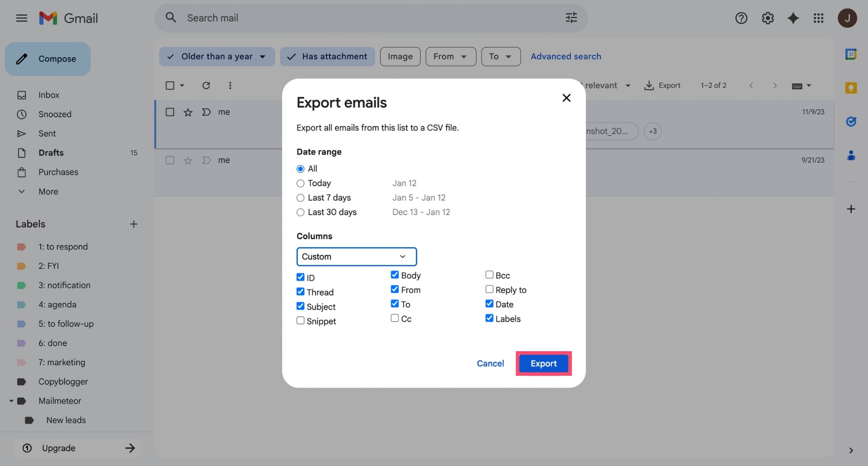Click the 7: marketing label color swatch
This screenshot has width=868, height=466.
pyautogui.click(x=21, y=362)
